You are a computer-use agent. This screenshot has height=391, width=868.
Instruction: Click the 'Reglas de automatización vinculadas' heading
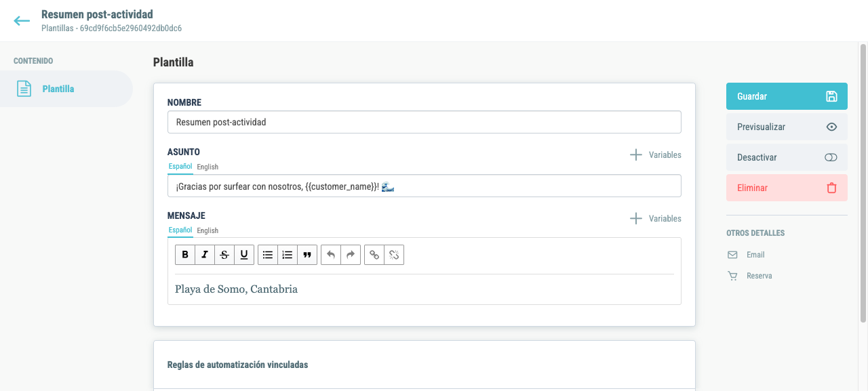(237, 365)
